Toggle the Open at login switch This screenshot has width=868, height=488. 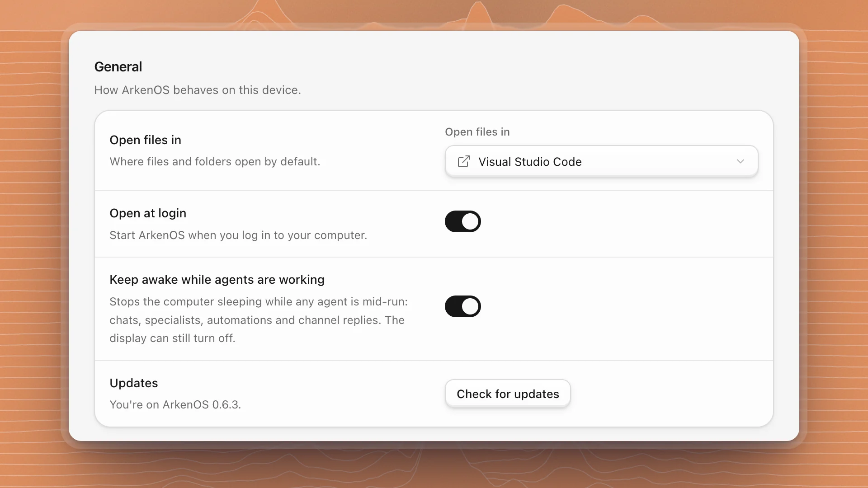462,221
